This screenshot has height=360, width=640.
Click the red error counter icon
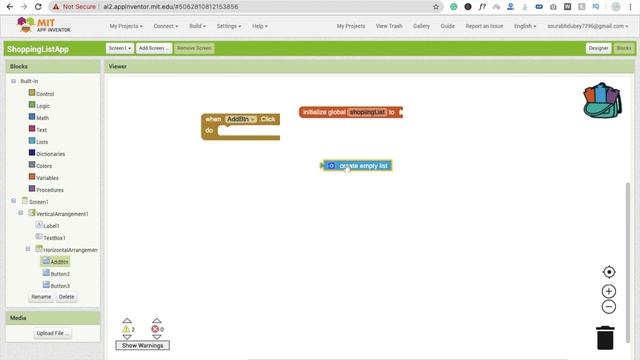(155, 329)
